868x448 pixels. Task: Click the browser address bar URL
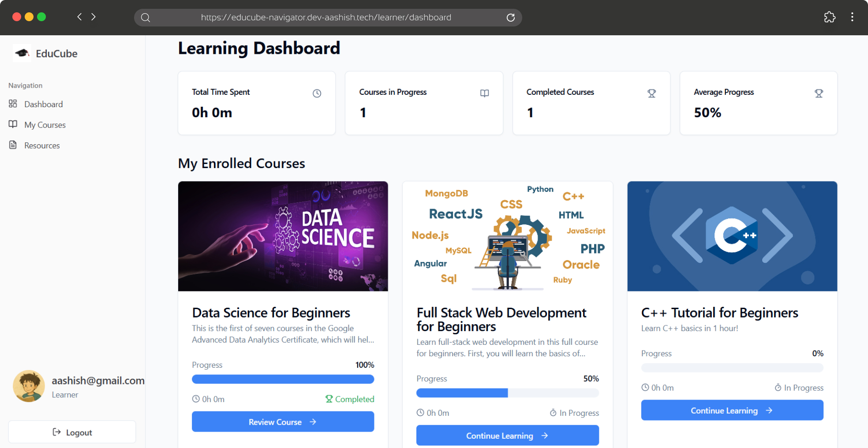tap(326, 17)
